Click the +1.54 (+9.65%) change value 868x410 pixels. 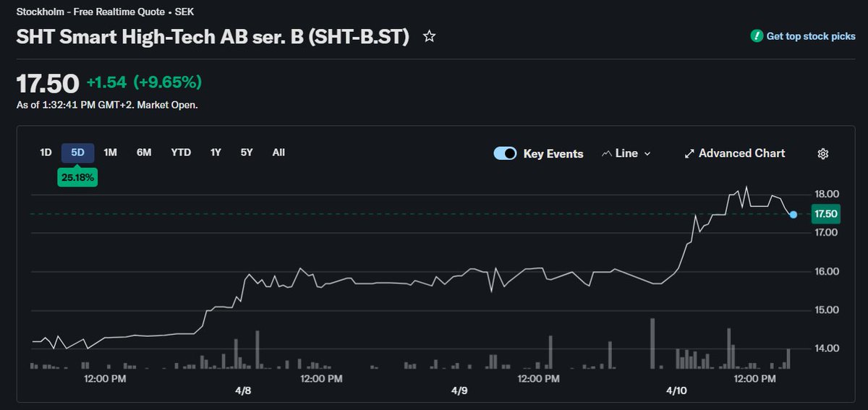click(144, 82)
